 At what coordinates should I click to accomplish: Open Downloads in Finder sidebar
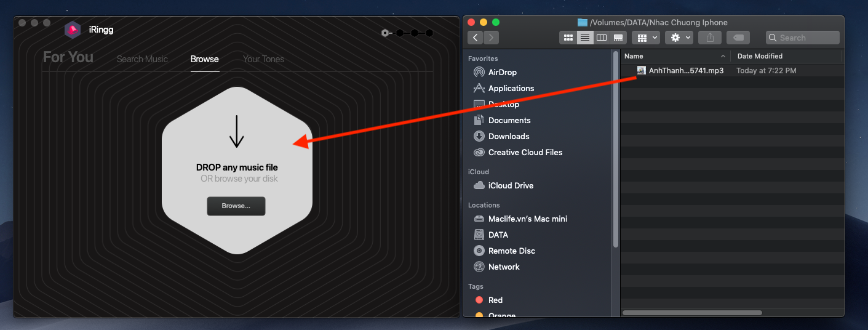pyautogui.click(x=508, y=136)
